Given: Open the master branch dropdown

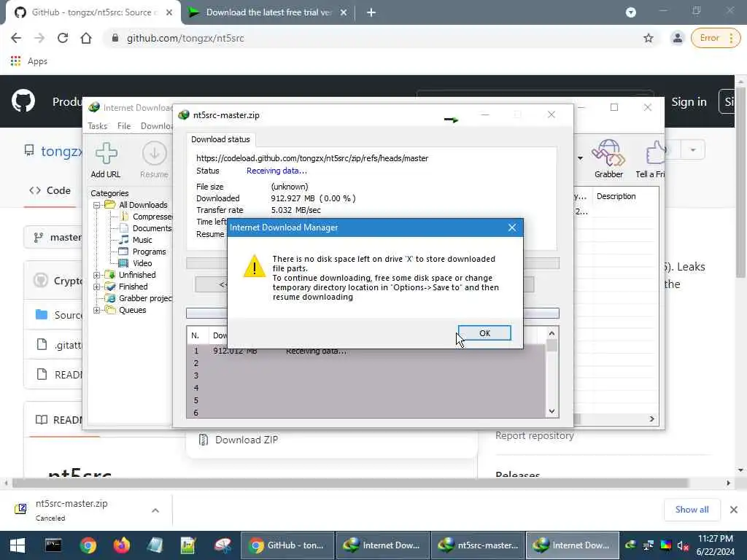Looking at the screenshot, I should (53, 237).
